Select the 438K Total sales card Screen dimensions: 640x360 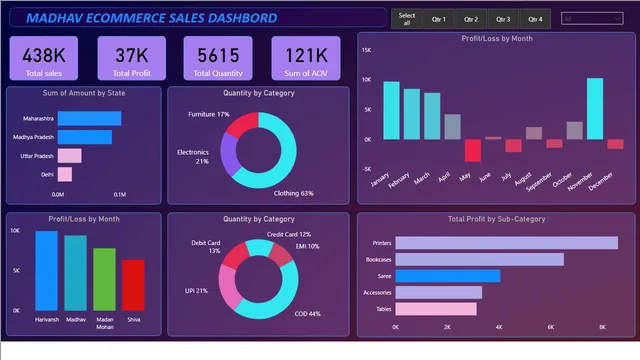[x=44, y=58]
